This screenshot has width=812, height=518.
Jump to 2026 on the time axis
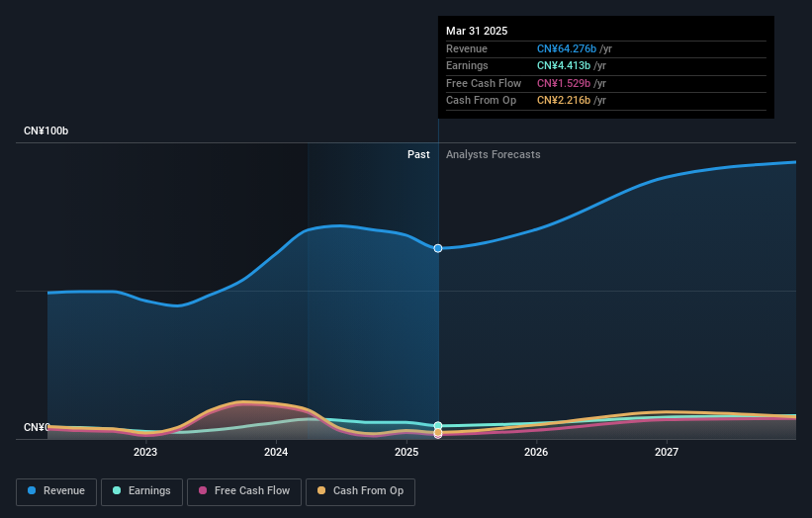click(536, 453)
